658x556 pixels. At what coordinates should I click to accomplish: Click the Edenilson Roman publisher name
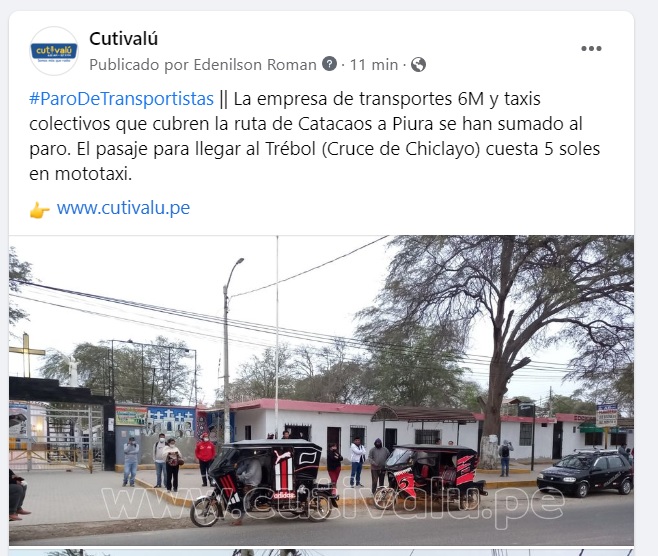click(255, 65)
